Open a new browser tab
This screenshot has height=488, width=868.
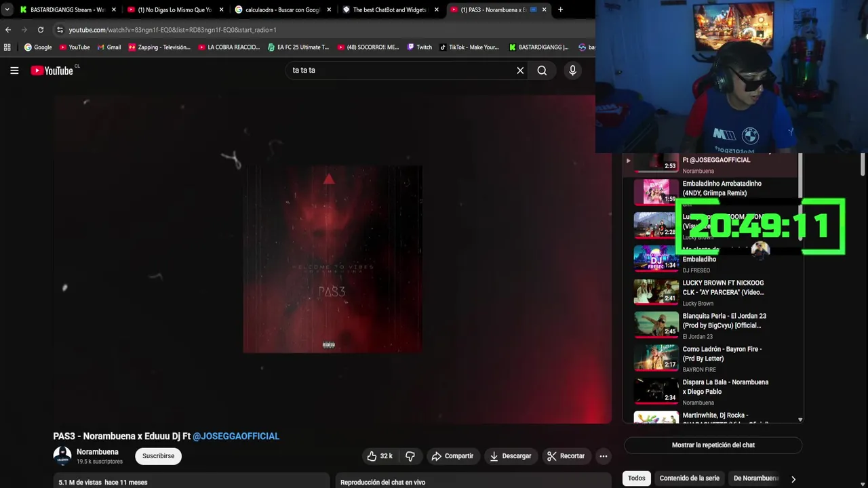pos(560,9)
